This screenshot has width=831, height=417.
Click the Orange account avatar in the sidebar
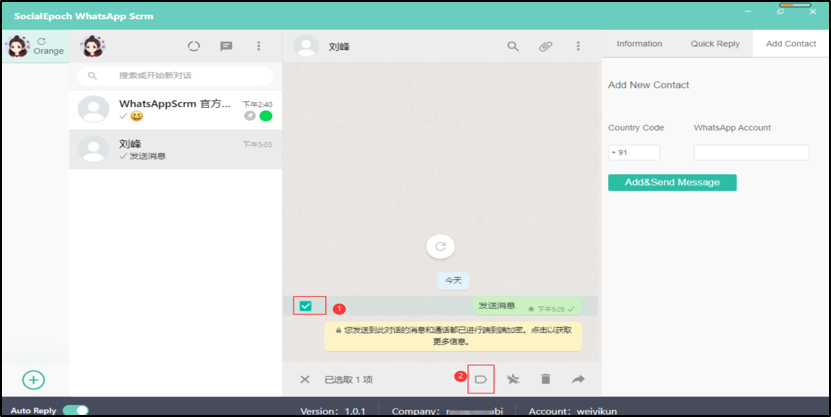(17, 47)
